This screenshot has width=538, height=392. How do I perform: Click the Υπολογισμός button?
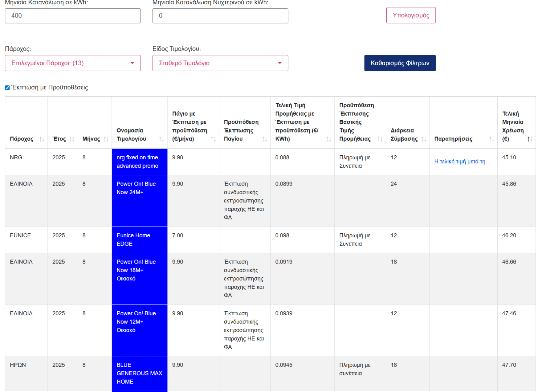[411, 15]
